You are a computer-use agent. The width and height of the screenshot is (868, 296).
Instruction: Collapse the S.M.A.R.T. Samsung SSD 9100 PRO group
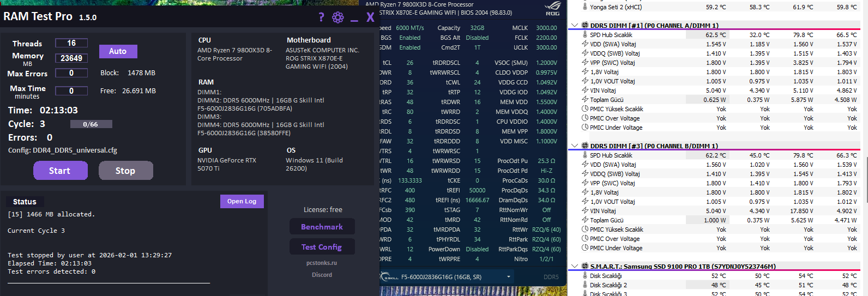pyautogui.click(x=574, y=266)
